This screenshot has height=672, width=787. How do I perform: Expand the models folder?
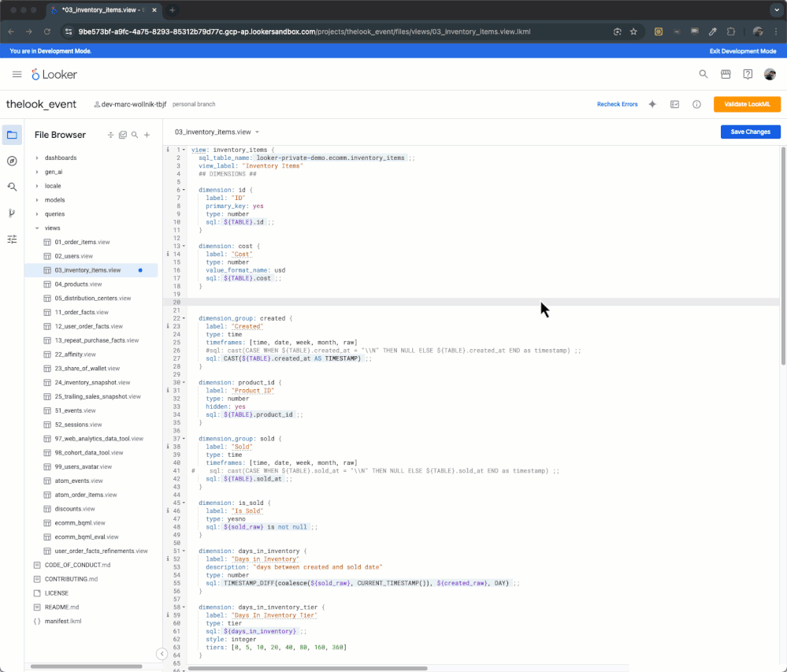point(37,200)
